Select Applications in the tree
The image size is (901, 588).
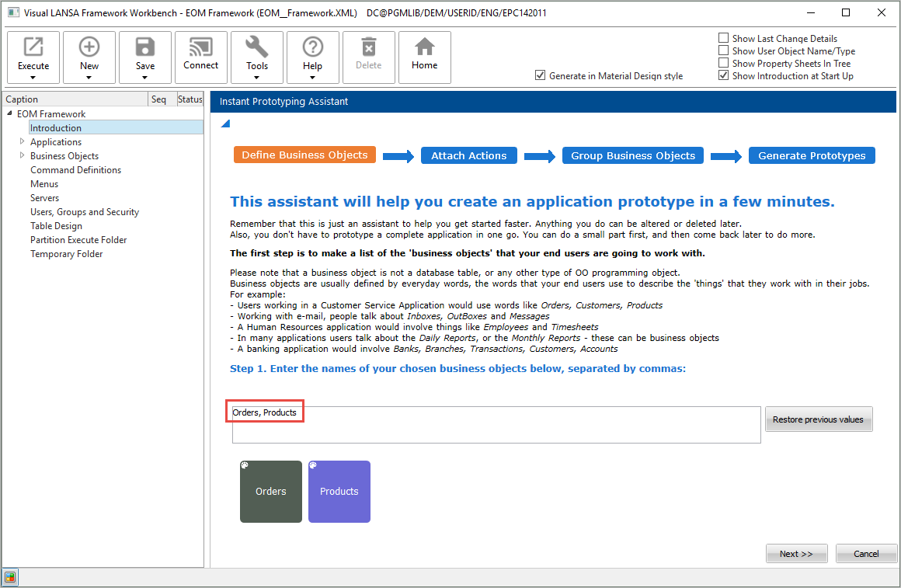[56, 141]
